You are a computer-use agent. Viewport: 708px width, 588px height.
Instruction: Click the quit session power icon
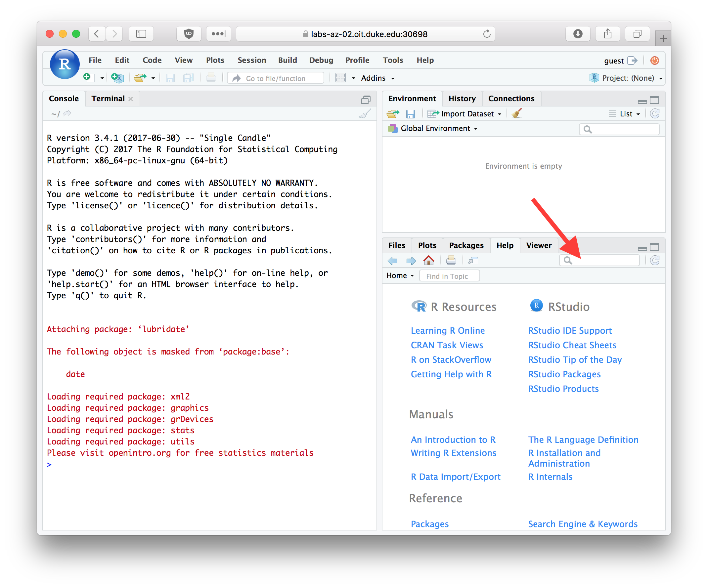click(x=654, y=60)
